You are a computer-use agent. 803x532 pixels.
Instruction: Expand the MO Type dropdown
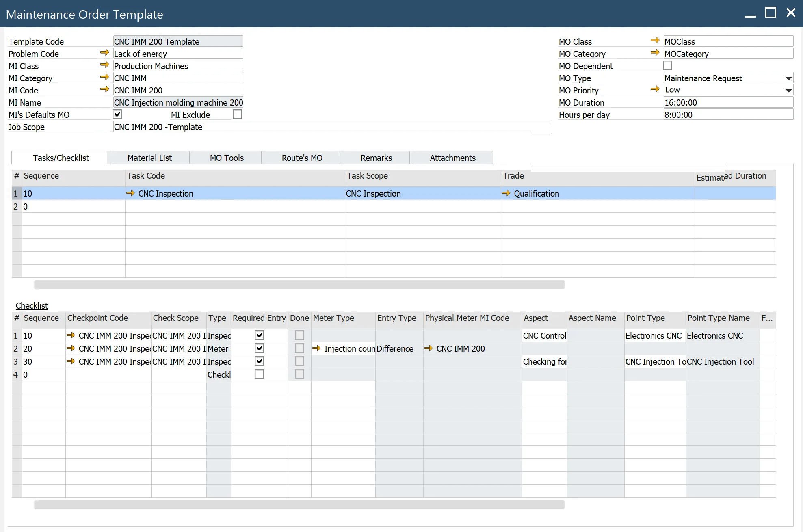pos(788,78)
